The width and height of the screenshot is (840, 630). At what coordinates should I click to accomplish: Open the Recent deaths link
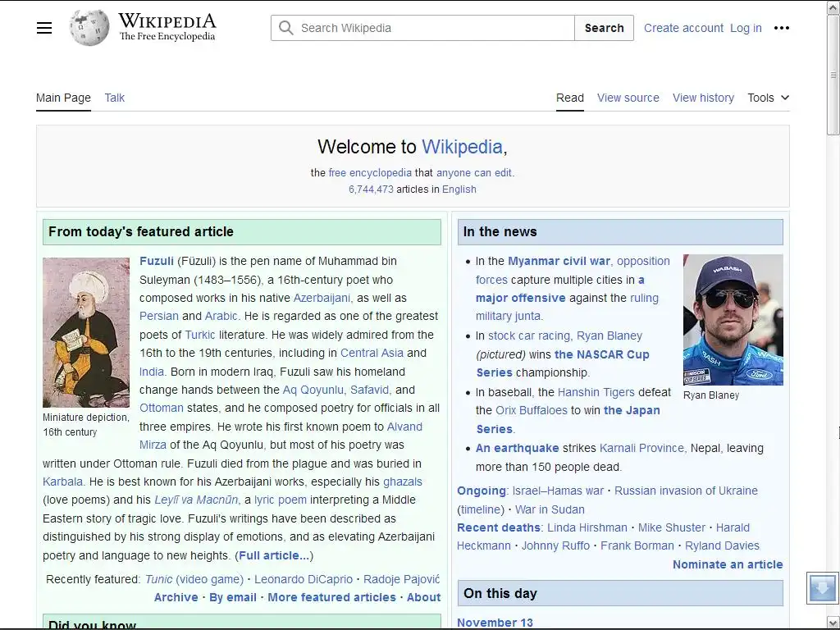498,527
